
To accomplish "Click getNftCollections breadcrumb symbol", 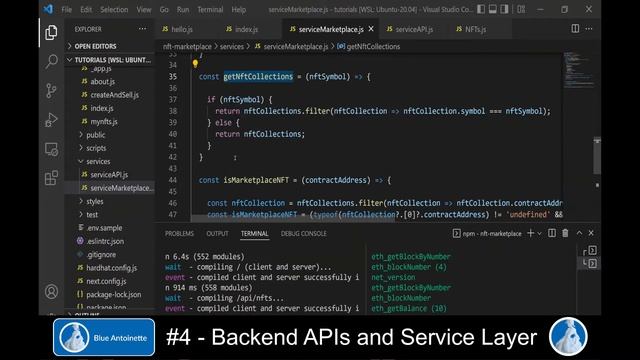I will click(369, 47).
